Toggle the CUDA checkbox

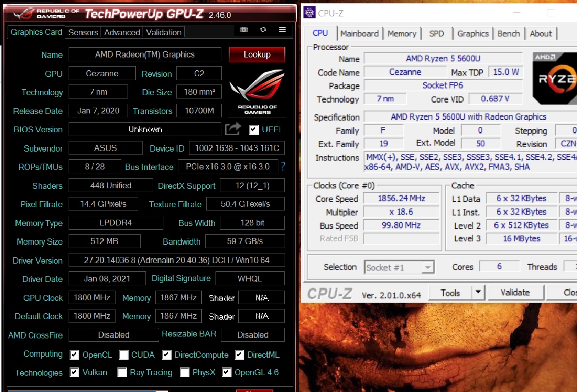coord(124,355)
